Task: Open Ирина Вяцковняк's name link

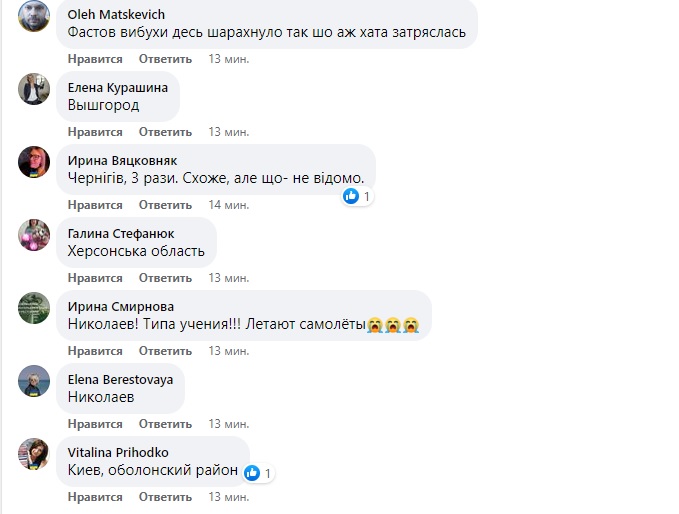Action: click(121, 160)
